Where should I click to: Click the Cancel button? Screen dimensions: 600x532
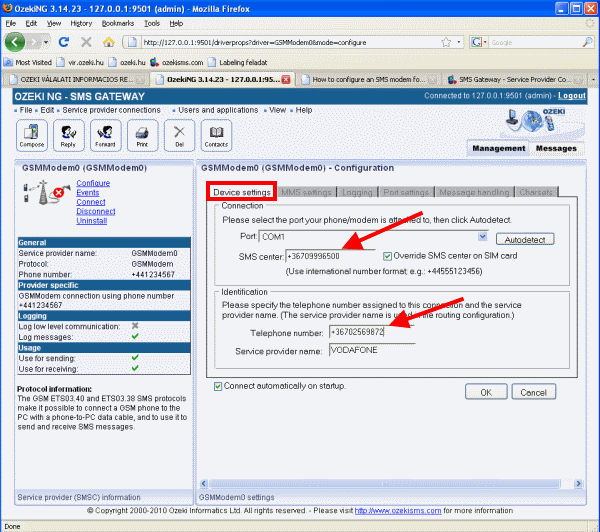click(533, 392)
